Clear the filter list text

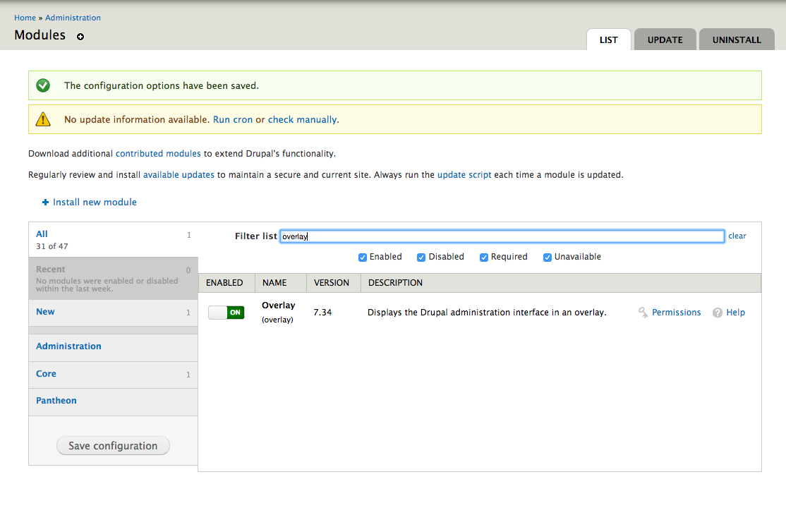[737, 236]
